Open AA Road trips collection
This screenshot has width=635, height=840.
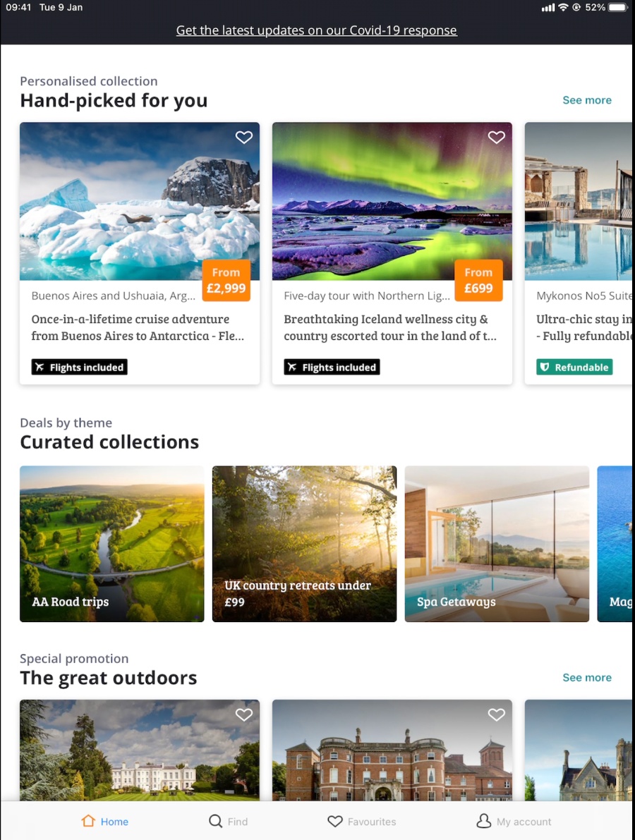pos(112,544)
